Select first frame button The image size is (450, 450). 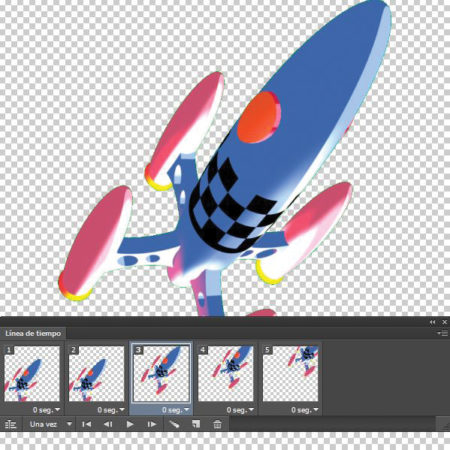[86, 424]
